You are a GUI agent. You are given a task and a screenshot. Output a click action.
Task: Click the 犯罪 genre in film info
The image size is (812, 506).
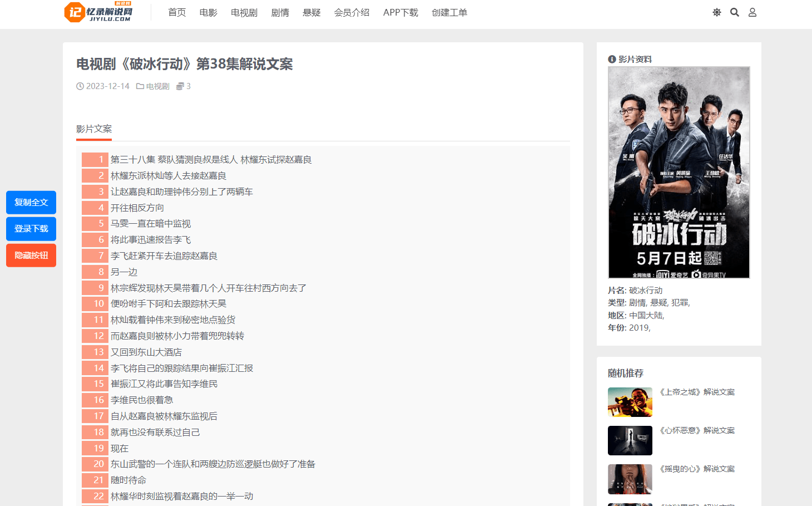pos(680,303)
